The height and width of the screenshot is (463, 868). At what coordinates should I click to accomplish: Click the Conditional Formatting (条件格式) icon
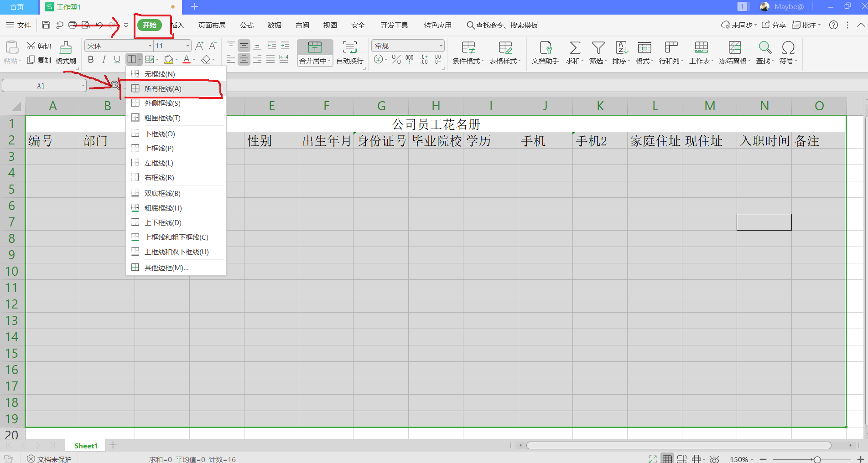point(468,48)
